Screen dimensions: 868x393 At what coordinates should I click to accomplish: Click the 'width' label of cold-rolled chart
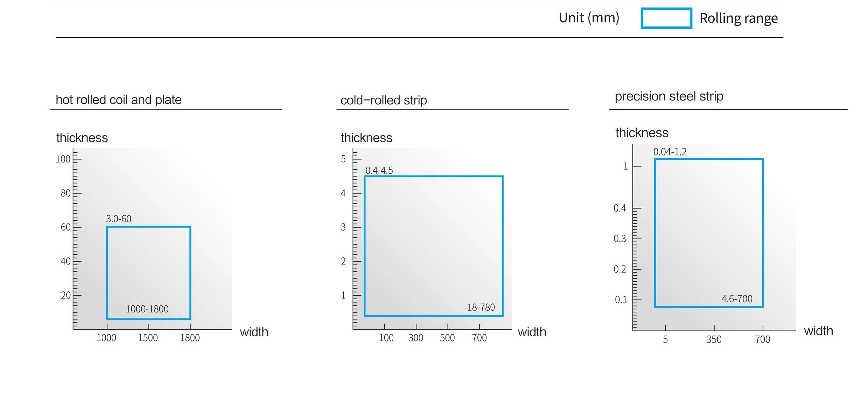tap(532, 332)
